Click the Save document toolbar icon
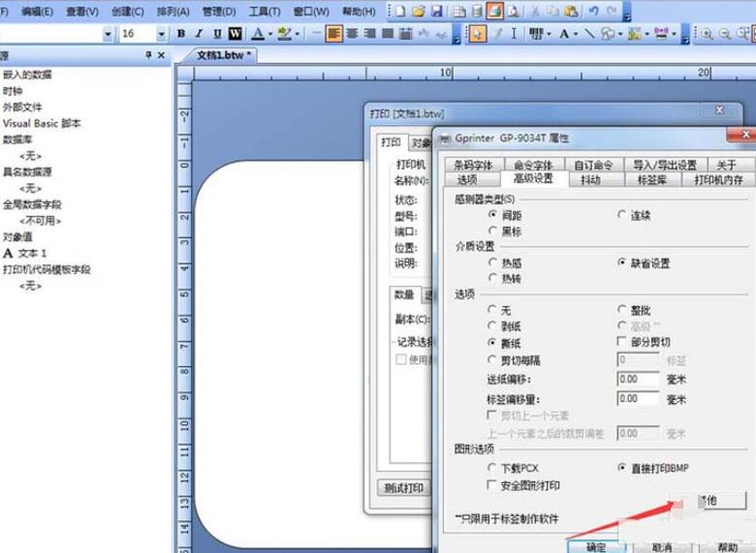 (x=436, y=11)
